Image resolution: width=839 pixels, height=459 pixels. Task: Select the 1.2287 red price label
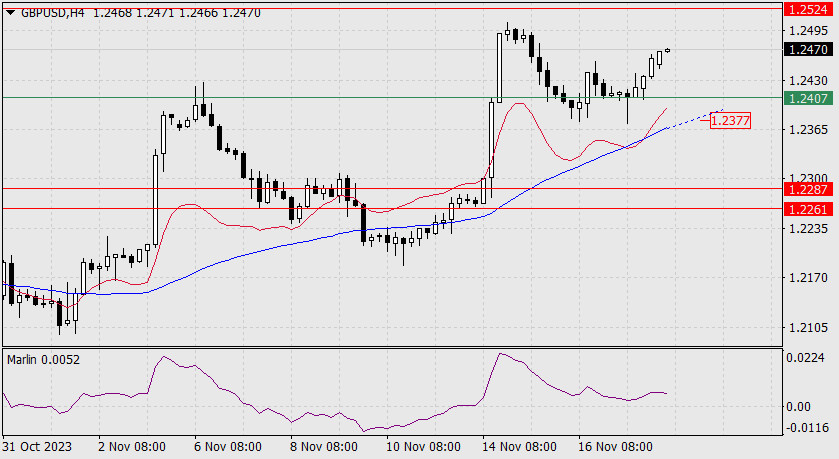tap(809, 189)
